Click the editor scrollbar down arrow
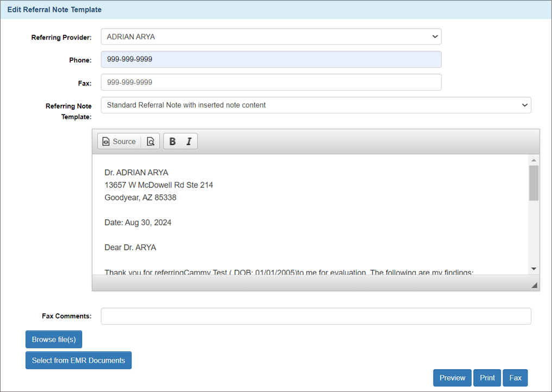Viewport: 552px width, 392px height. 534,269
